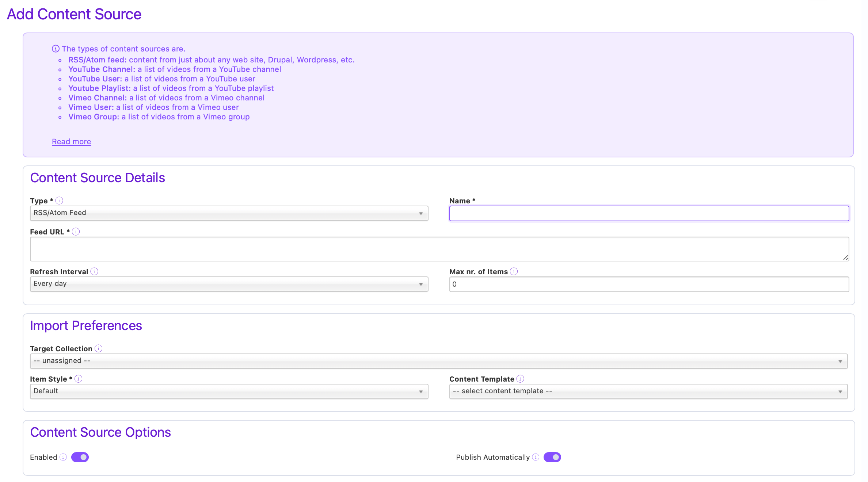
Task: Click the info icon beside Content Template
Action: click(520, 379)
